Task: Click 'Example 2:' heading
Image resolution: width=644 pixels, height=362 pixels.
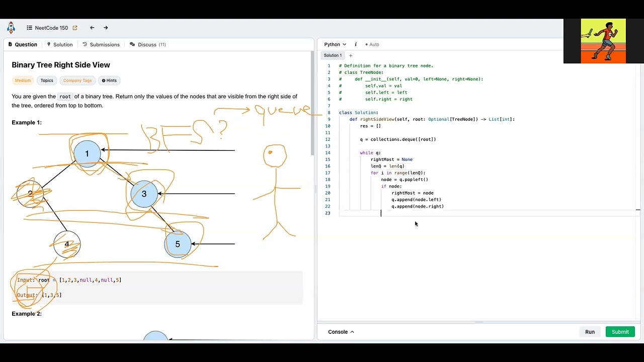Action: (27, 314)
